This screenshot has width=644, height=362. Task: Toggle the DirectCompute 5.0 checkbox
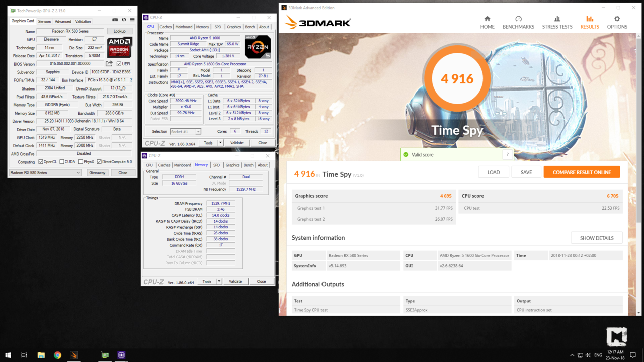click(99, 162)
